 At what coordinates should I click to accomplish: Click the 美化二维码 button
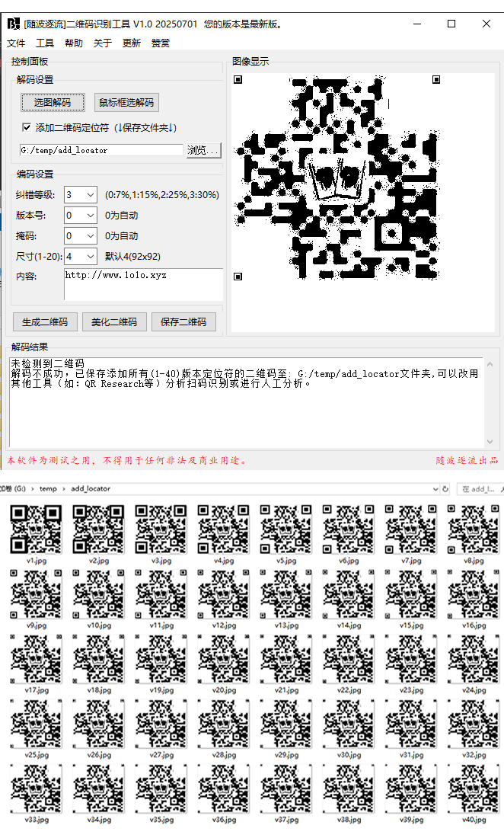point(114,321)
